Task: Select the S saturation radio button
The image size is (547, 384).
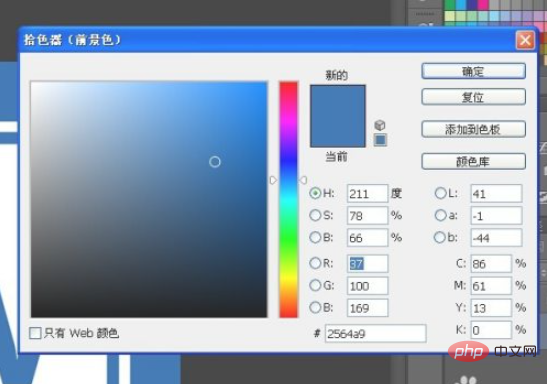Action: tap(315, 215)
